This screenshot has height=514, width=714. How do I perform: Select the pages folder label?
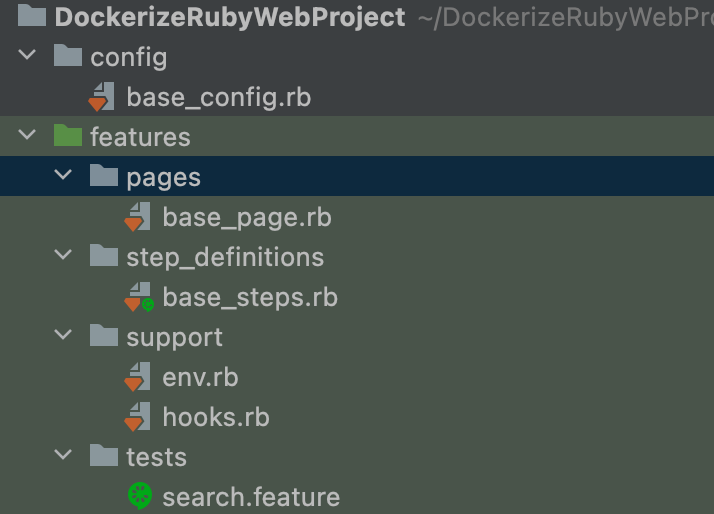[163, 178]
